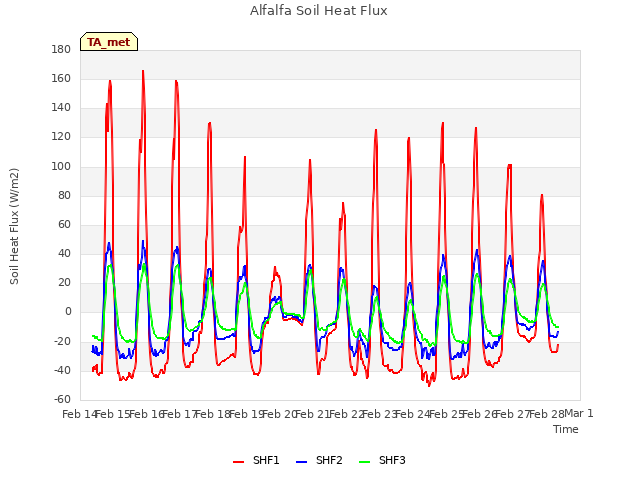640x480 pixels.
Task: Click the Feb 25 x-axis date label
Action: pyautogui.click(x=447, y=414)
